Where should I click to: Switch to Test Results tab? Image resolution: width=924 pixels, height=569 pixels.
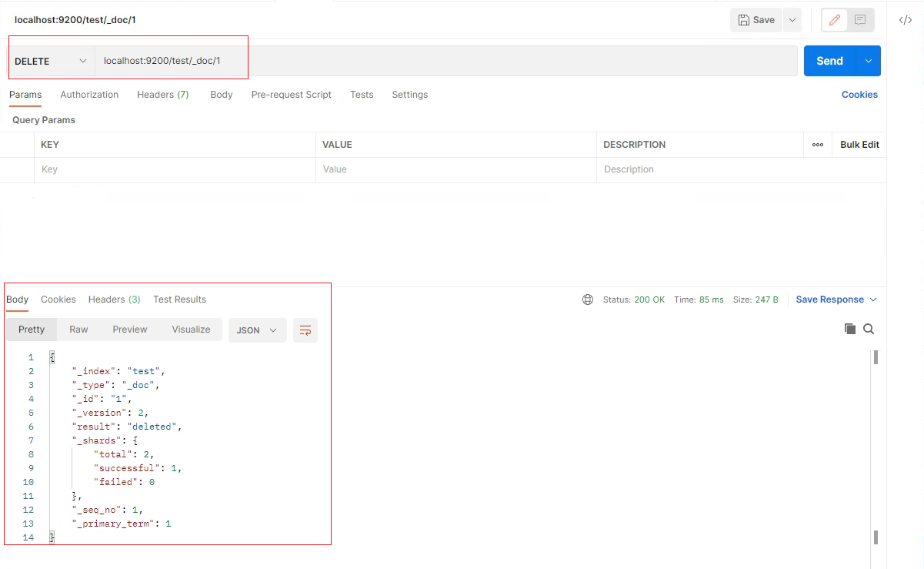tap(180, 300)
